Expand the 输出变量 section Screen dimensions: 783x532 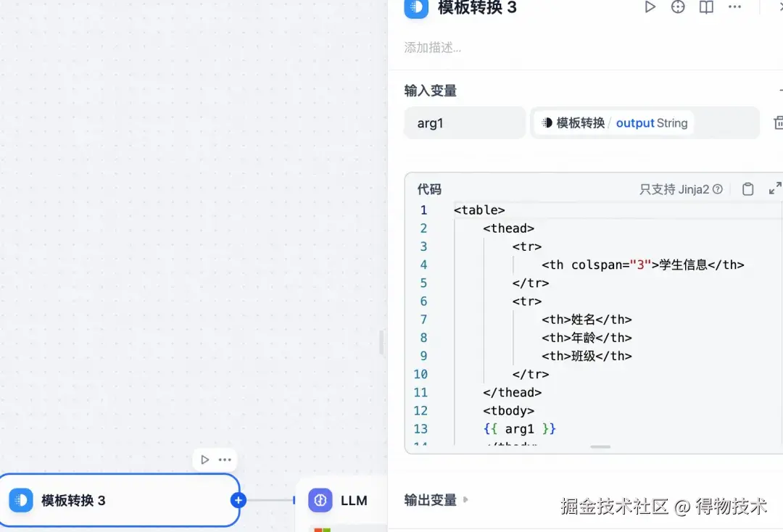[x=465, y=499]
